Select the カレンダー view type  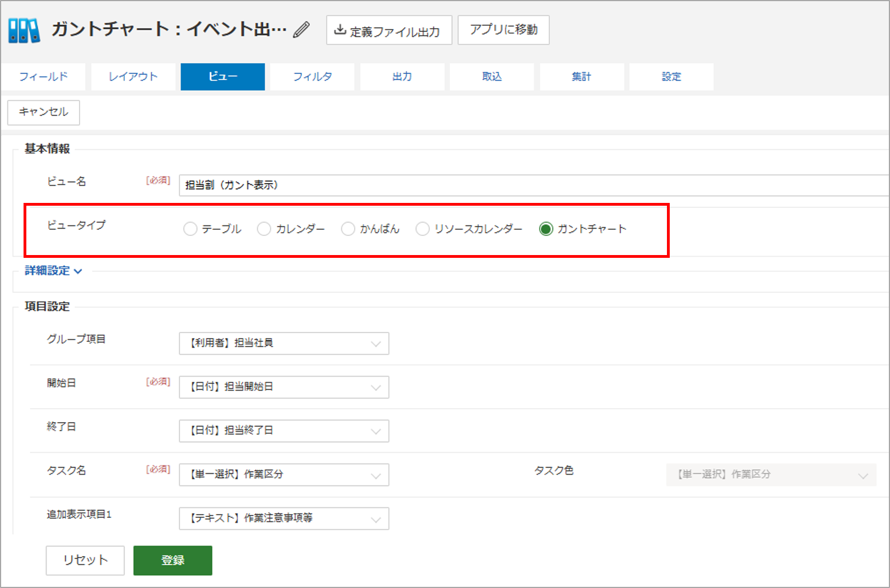click(x=263, y=229)
